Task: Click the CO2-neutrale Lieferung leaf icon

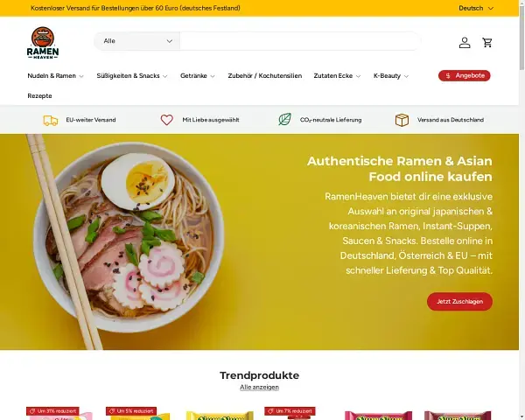Action: click(x=284, y=120)
